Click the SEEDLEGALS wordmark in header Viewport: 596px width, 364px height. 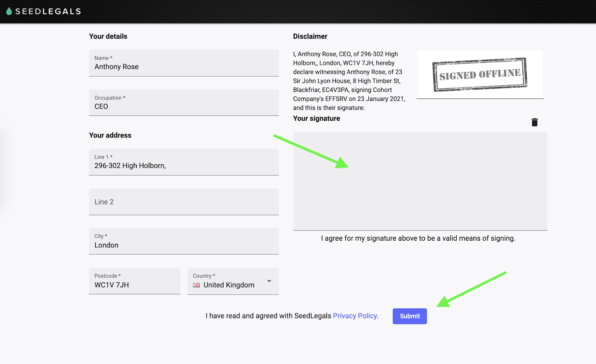(48, 12)
